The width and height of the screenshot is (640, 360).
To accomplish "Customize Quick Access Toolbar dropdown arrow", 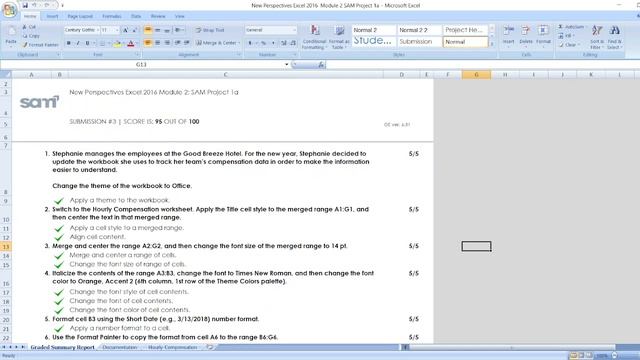I will 62,5.
